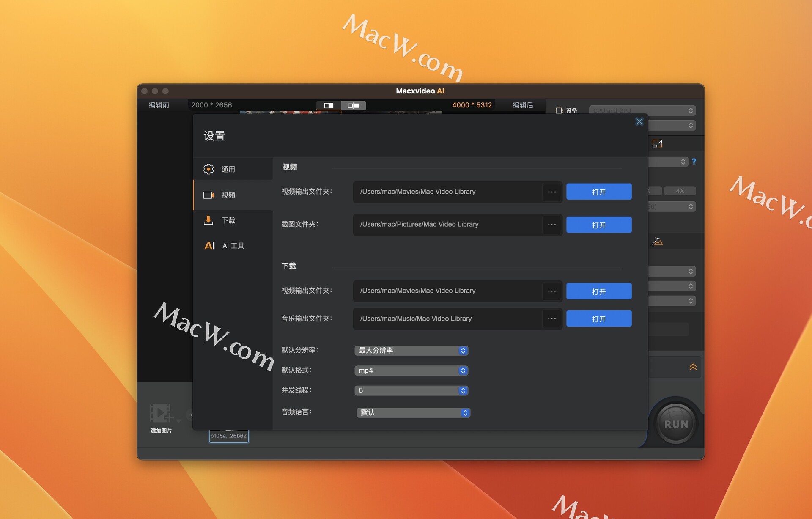Image resolution: width=812 pixels, height=519 pixels.
Task: Click the blue question mark help icon
Action: click(694, 162)
